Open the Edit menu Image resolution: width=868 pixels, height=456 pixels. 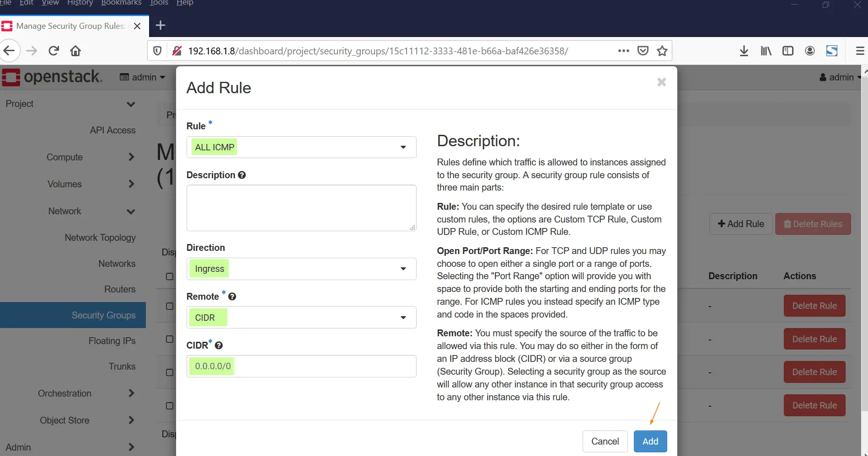(x=27, y=3)
